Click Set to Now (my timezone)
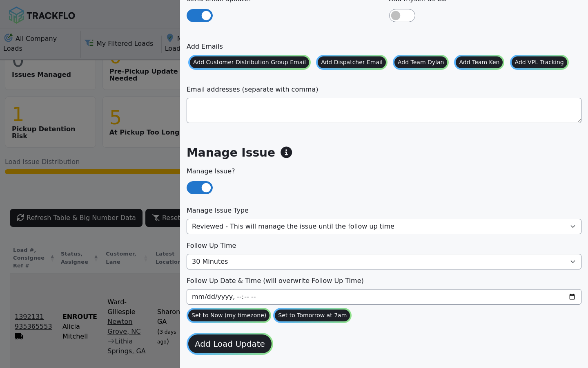This screenshot has height=368, width=588. tap(229, 315)
